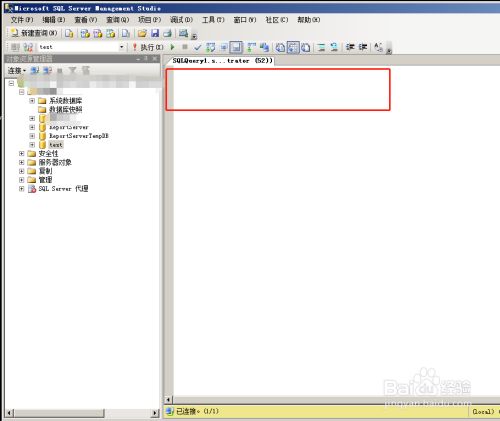Select the SQL Server 代理 node
Viewport: 500px width, 421px height.
[x=63, y=189]
